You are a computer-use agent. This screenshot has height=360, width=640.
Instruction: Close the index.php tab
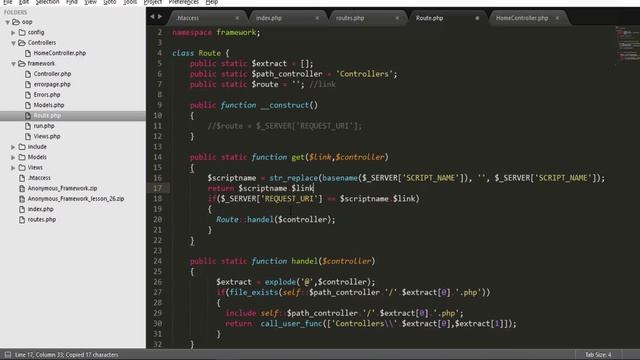[x=317, y=18]
